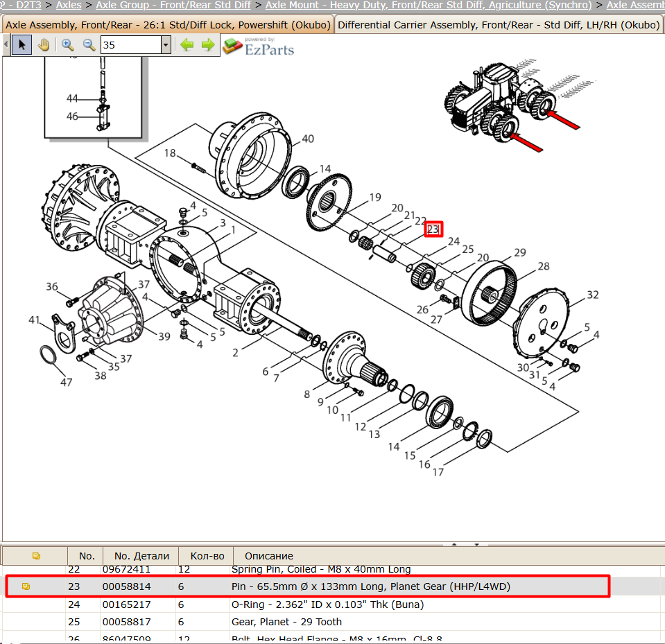Click callout 2 near the axle shaft
The width and height of the screenshot is (665, 644).
coord(235,353)
